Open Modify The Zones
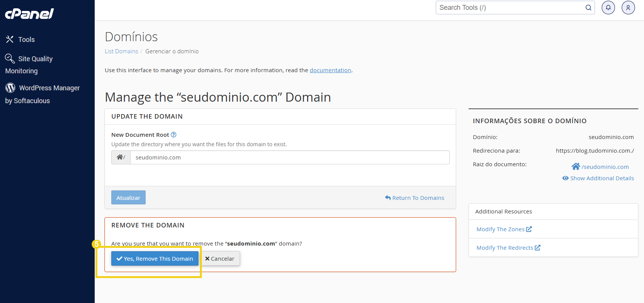 coord(504,229)
